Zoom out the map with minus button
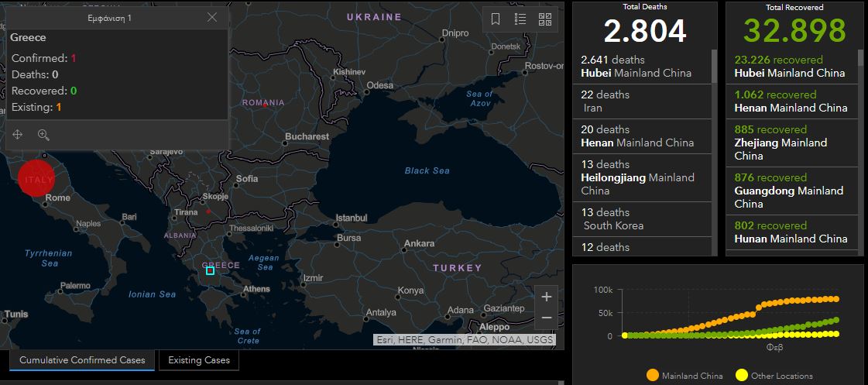Screen dimensions: 868x385 [x=547, y=318]
